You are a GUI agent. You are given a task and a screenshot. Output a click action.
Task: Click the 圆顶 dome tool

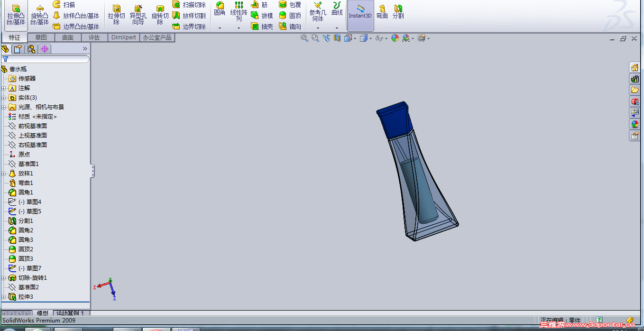(x=290, y=16)
